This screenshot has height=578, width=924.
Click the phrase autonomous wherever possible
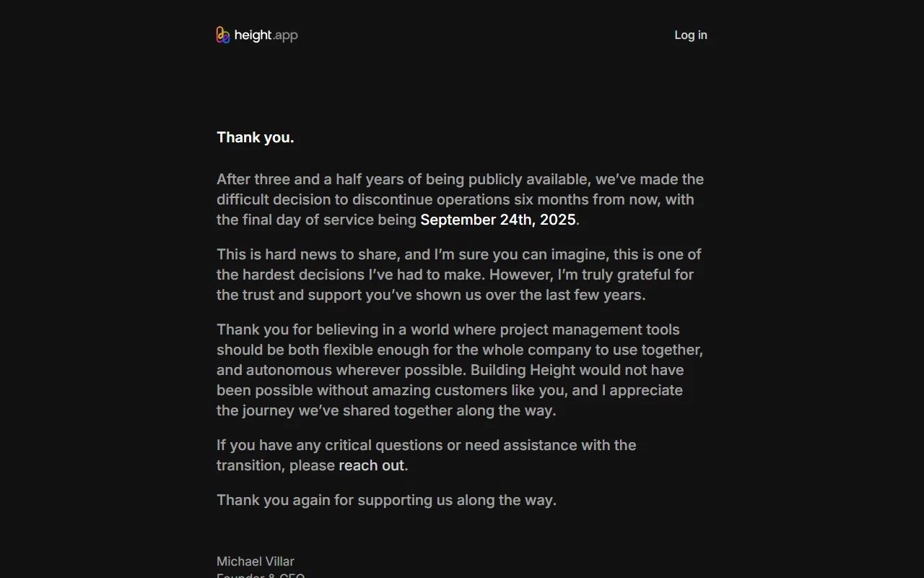356,370
